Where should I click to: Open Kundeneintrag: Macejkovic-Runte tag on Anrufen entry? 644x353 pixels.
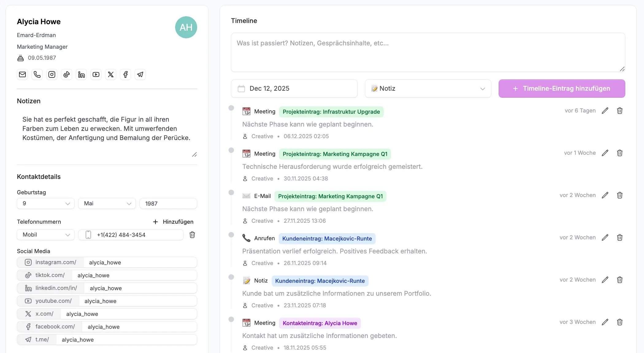point(327,239)
